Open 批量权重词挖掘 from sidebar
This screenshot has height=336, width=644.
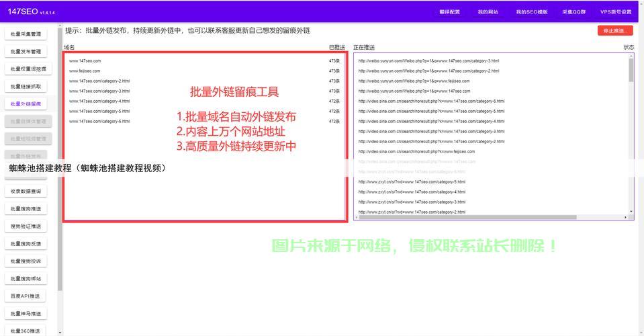[28, 69]
